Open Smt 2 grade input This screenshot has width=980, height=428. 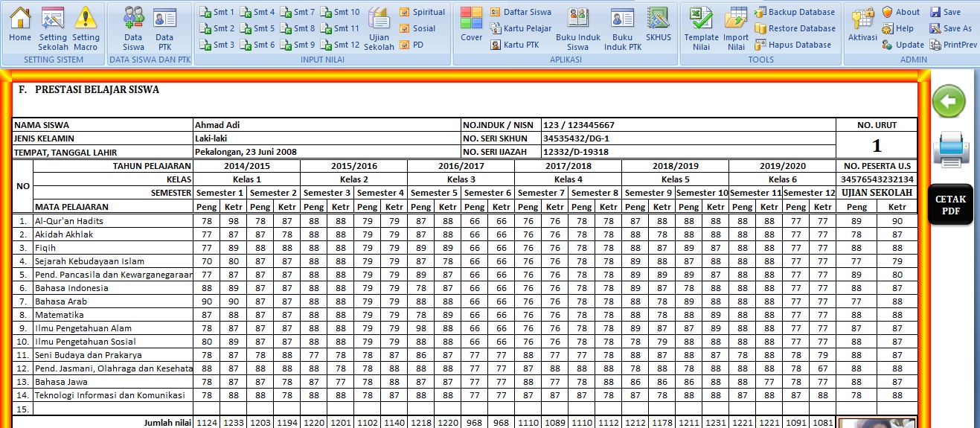[217, 28]
